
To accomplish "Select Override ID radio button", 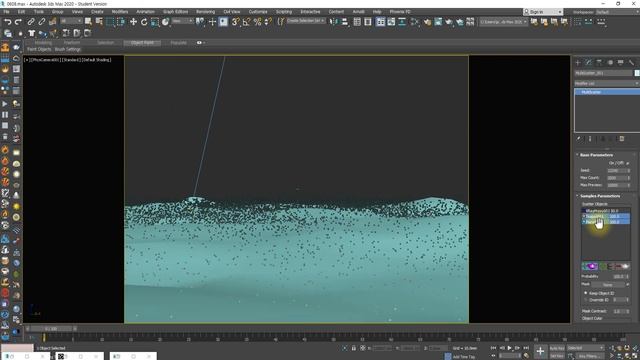I will (x=586, y=300).
